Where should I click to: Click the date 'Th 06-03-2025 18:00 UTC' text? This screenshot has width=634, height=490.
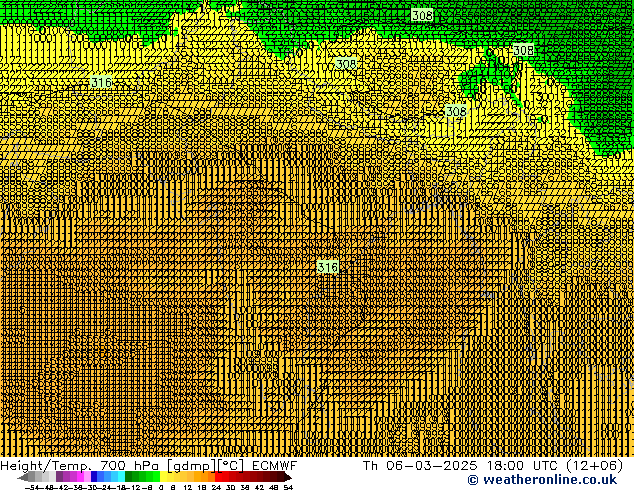click(x=460, y=465)
